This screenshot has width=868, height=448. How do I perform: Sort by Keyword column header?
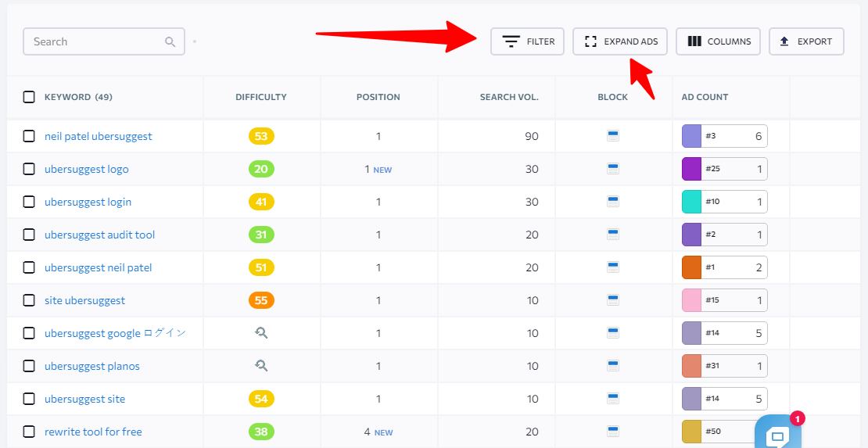(x=78, y=97)
